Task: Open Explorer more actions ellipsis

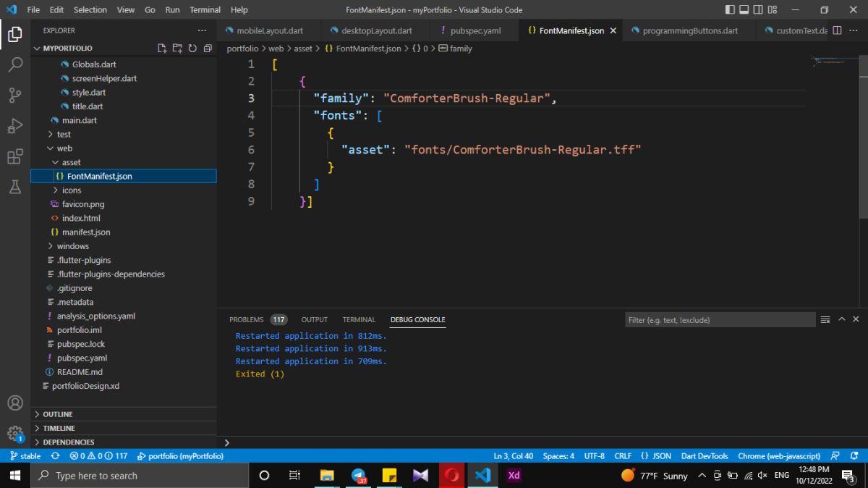Action: point(203,30)
